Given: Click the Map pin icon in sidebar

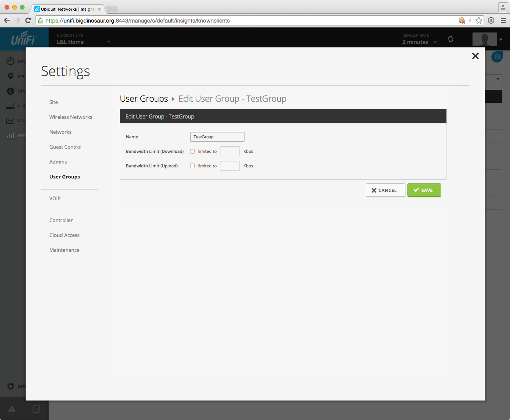Looking at the screenshot, I should tap(11, 76).
